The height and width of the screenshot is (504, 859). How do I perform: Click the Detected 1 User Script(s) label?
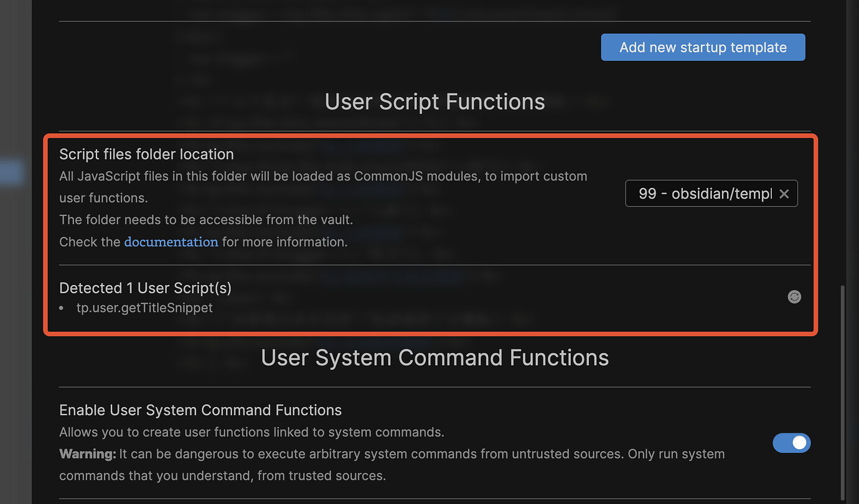tap(145, 288)
